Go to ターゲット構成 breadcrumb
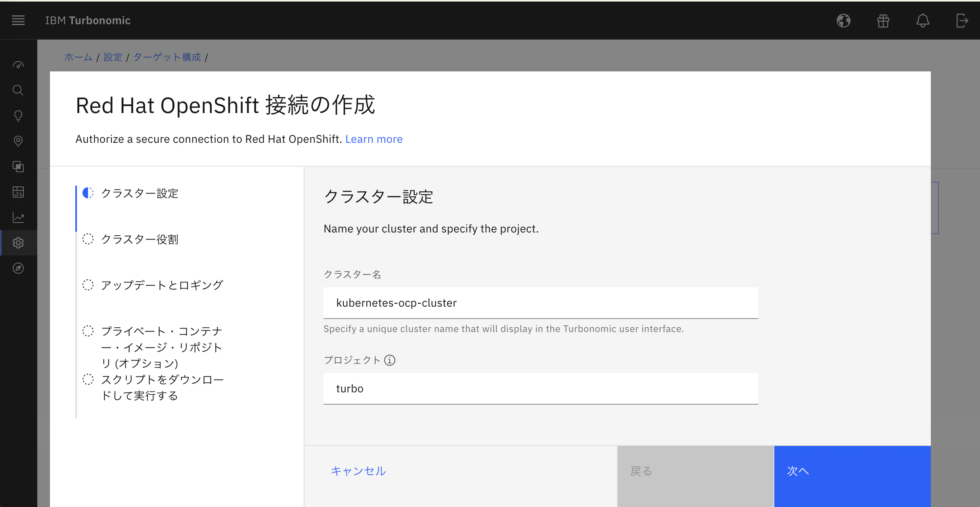This screenshot has height=507, width=980. (167, 57)
